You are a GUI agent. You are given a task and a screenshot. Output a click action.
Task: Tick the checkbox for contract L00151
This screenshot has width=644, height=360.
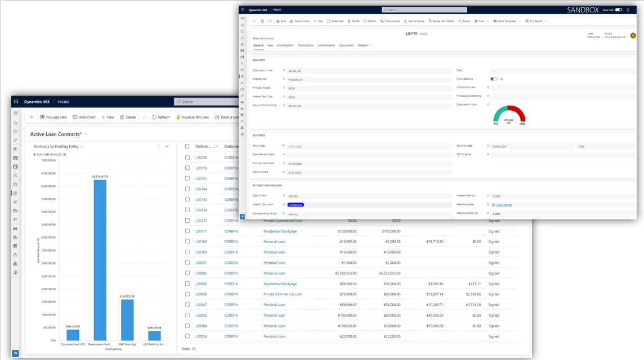click(187, 178)
